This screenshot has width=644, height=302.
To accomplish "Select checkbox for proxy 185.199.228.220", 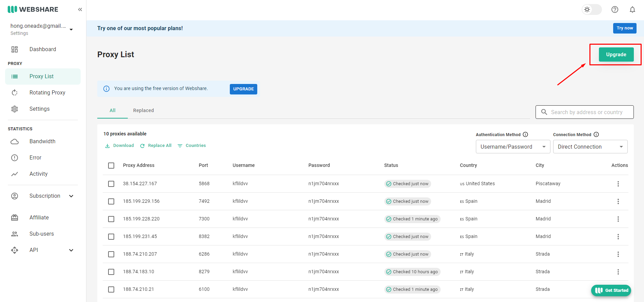I will coord(111,219).
